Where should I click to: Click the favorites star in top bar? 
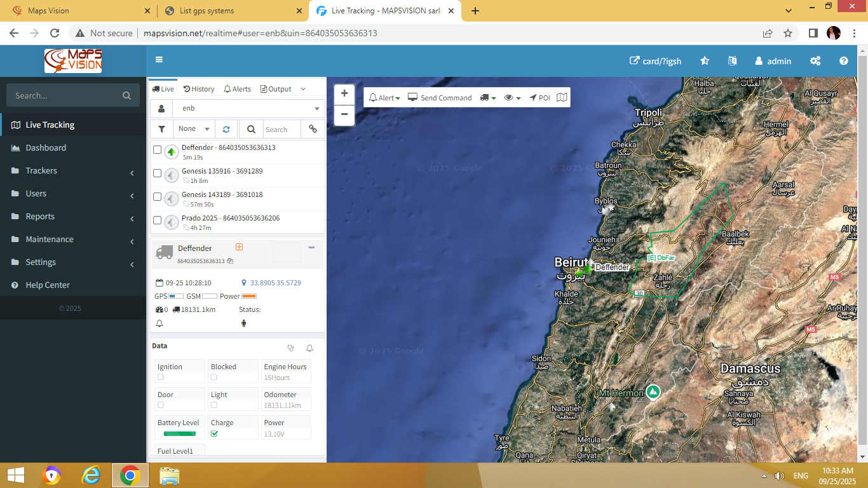705,61
